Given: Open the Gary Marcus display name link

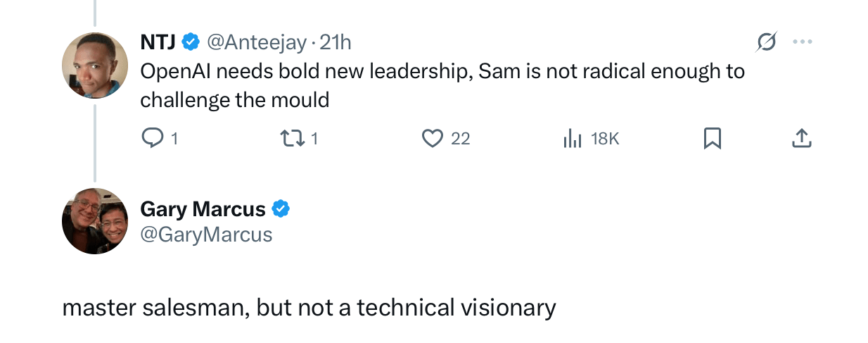Looking at the screenshot, I should pos(203,209).
